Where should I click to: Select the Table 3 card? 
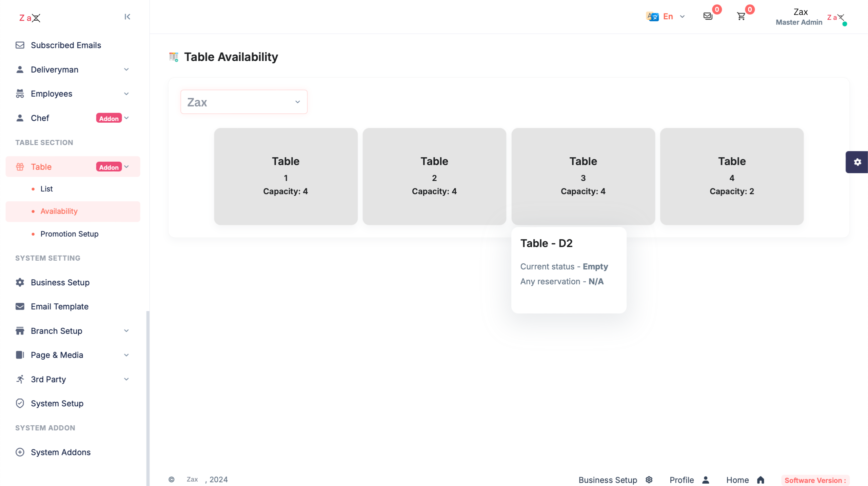click(x=583, y=176)
